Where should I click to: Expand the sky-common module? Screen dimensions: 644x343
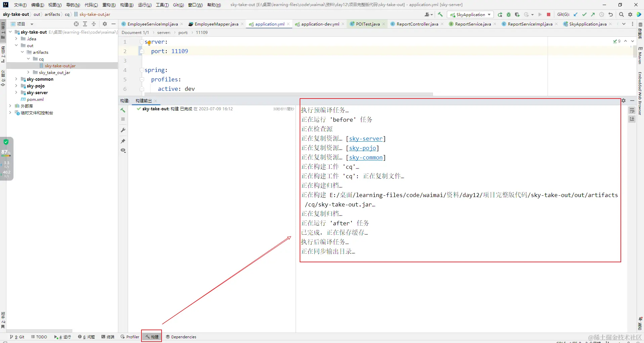coord(16,79)
